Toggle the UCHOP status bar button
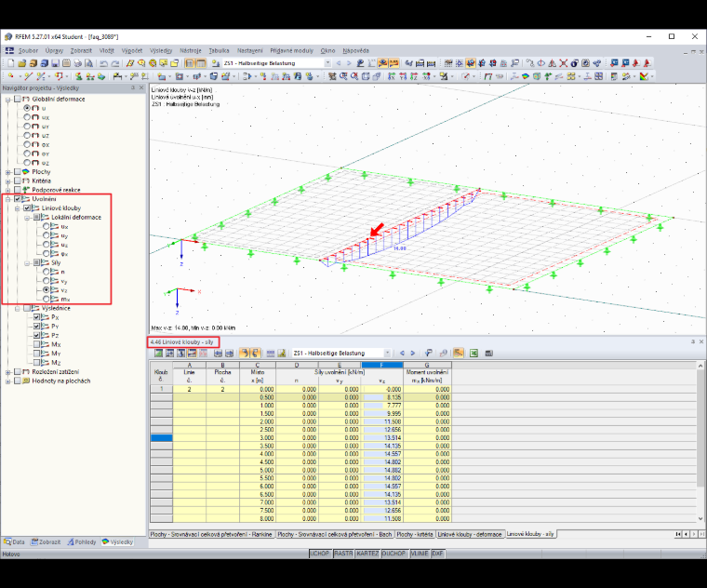The image size is (707, 588). coord(320,554)
